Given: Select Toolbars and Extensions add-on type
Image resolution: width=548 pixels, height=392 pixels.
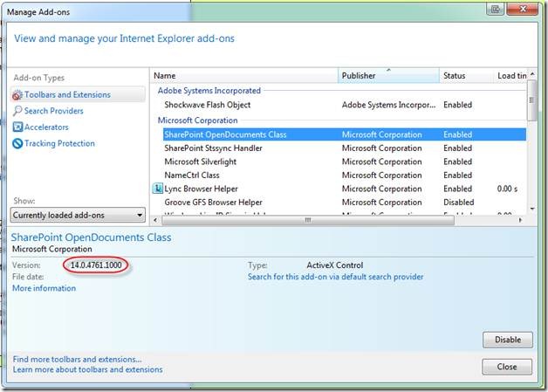Looking at the screenshot, I should tap(78, 95).
